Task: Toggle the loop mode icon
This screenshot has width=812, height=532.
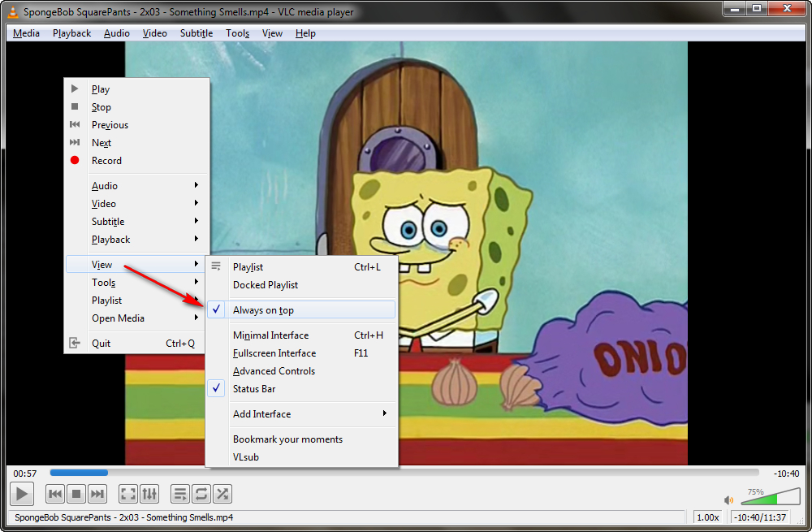Action: (201, 493)
